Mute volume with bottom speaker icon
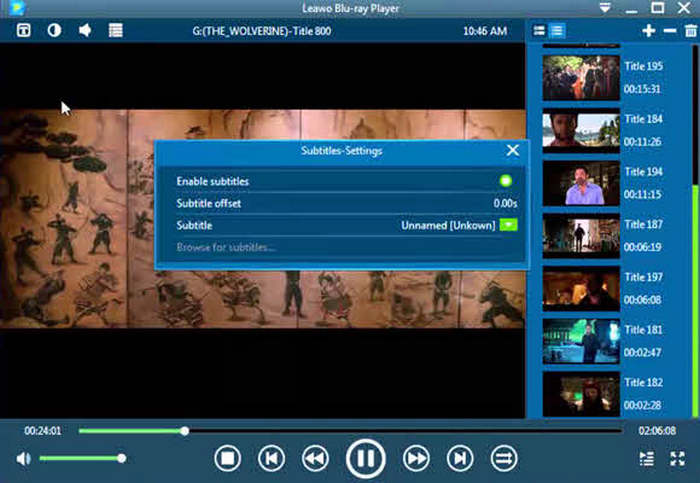Viewport: 700px width, 483px height. coord(23,458)
